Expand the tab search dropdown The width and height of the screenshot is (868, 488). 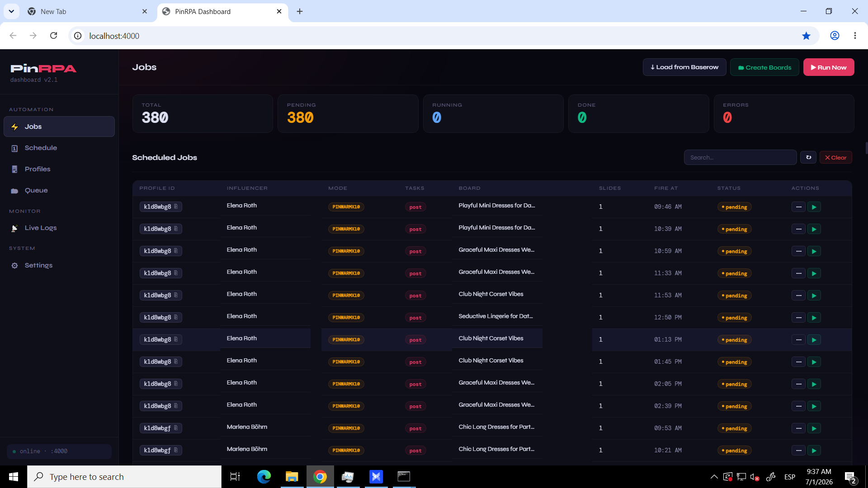[11, 11]
